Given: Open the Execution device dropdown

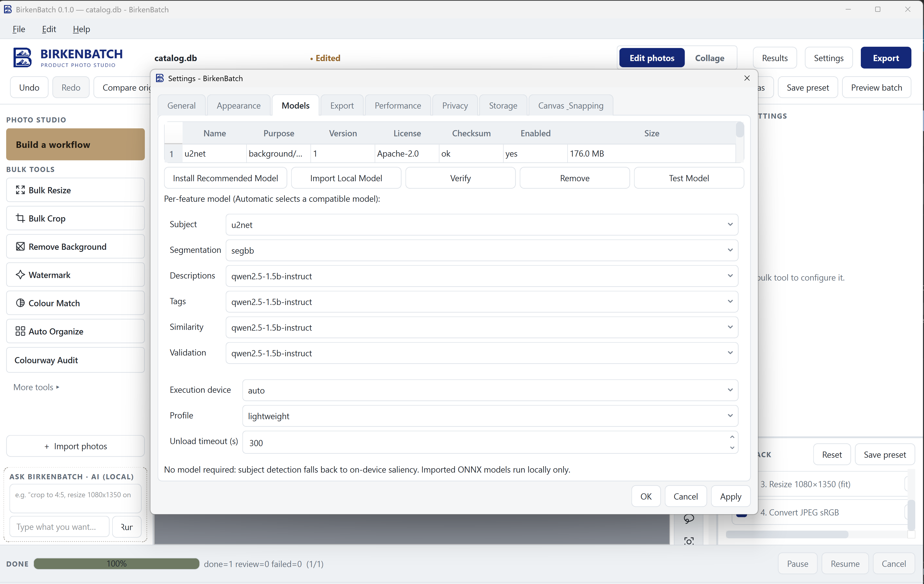Looking at the screenshot, I should click(490, 390).
